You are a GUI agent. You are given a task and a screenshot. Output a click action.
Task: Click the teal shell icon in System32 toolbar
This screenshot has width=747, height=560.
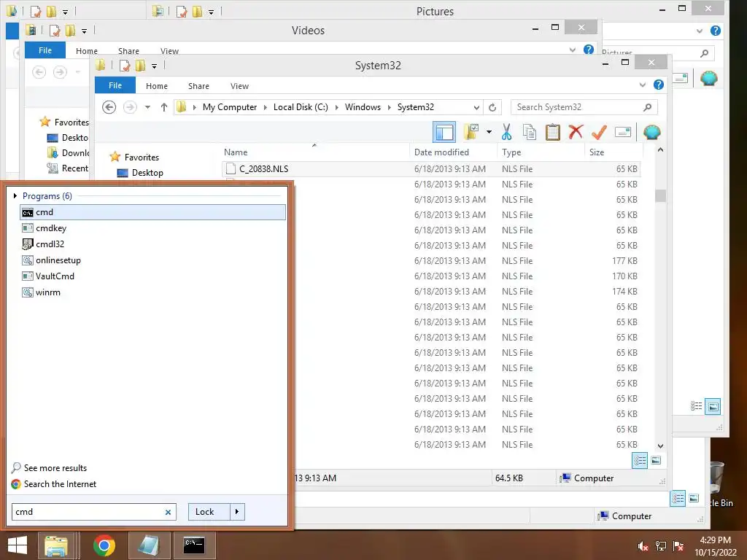651,132
